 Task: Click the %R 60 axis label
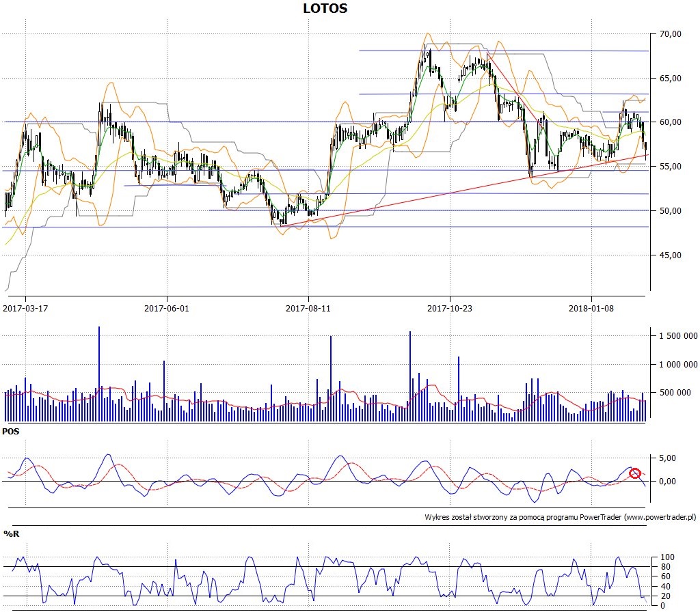click(x=666, y=576)
